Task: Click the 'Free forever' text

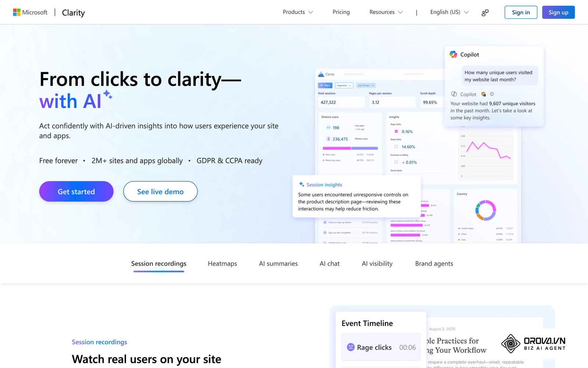Action: pyautogui.click(x=58, y=160)
